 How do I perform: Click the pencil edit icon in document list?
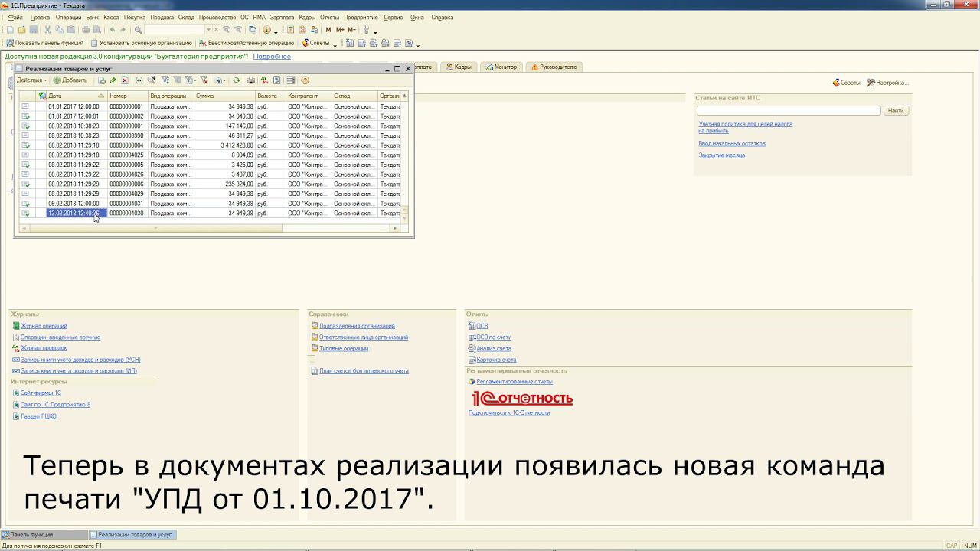click(x=113, y=80)
